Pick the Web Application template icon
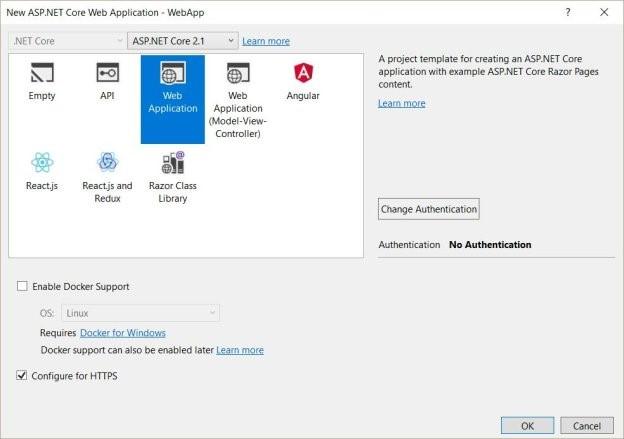The width and height of the screenshot is (624, 439). tap(173, 72)
